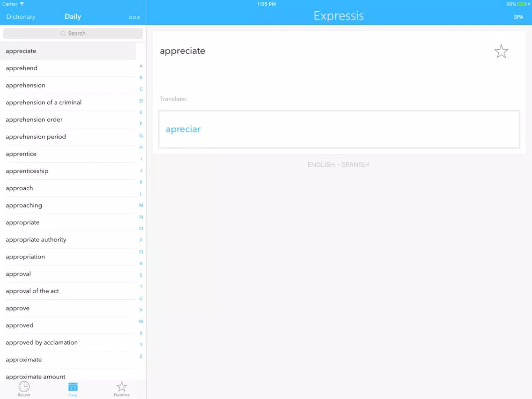This screenshot has width=532, height=399.
Task: Jump to letter E in index
Action: (141, 112)
